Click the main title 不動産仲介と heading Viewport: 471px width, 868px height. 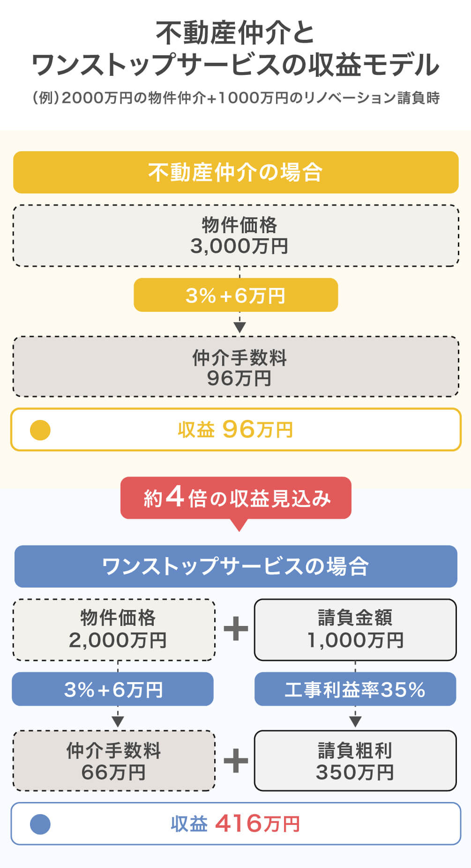(x=235, y=33)
